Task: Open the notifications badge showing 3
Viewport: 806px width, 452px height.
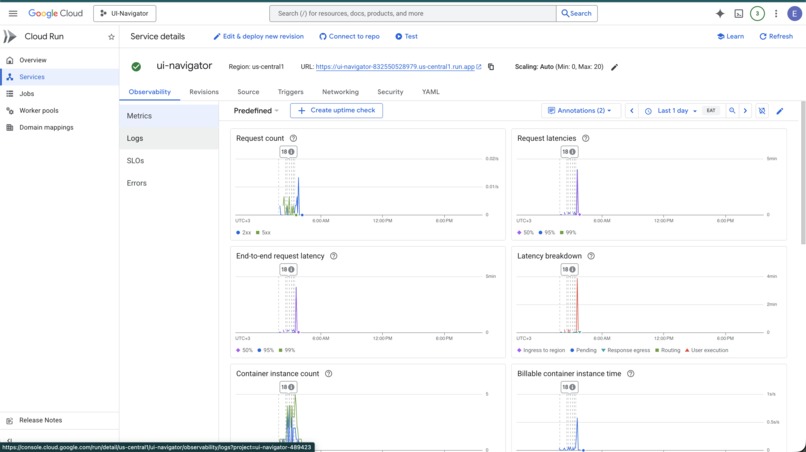Action: [x=757, y=13]
